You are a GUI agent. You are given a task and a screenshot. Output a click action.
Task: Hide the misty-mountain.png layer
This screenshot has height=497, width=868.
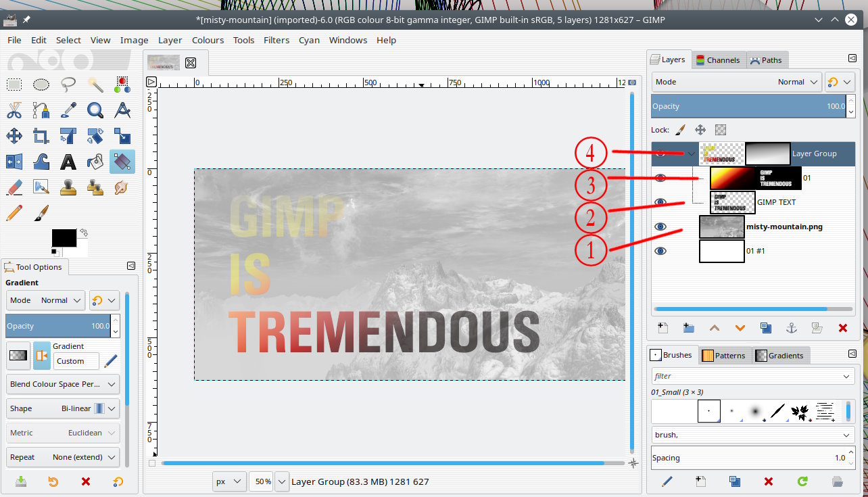[x=661, y=227]
